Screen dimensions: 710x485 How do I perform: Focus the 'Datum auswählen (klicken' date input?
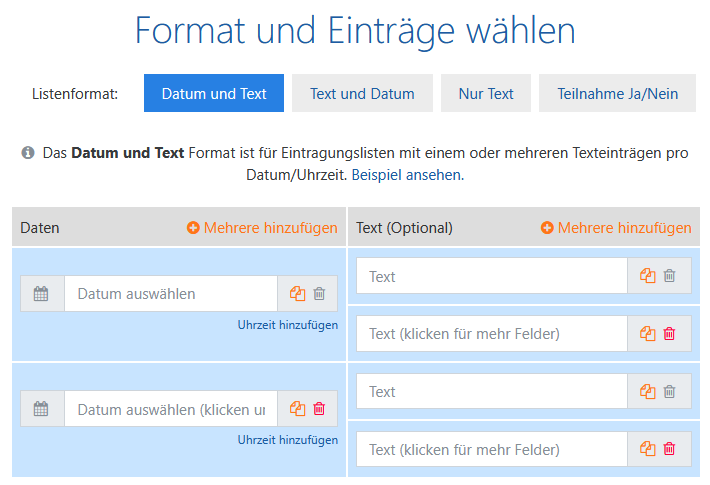click(171, 409)
